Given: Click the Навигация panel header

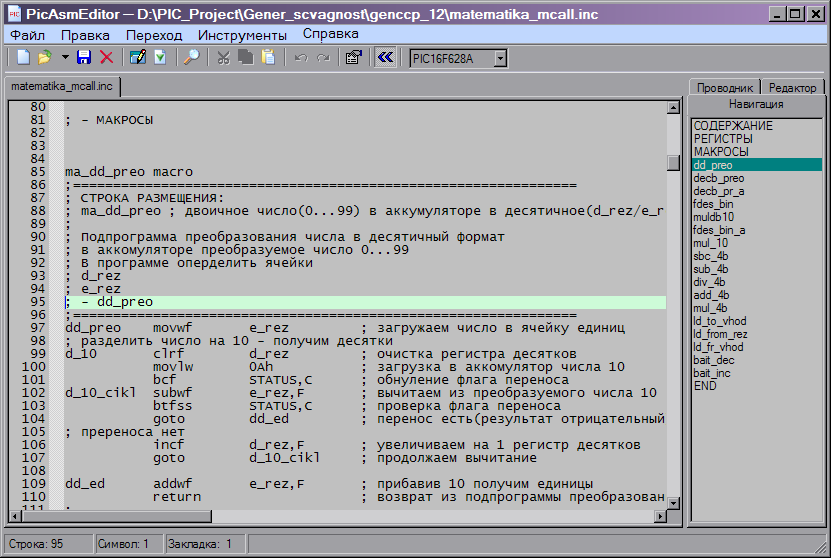Looking at the screenshot, I should tap(756, 104).
